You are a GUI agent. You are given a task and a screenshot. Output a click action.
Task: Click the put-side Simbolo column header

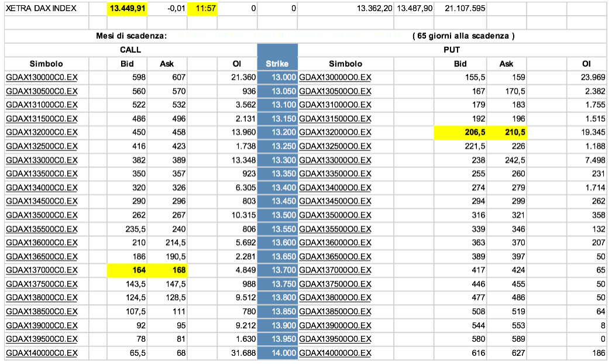click(x=345, y=64)
